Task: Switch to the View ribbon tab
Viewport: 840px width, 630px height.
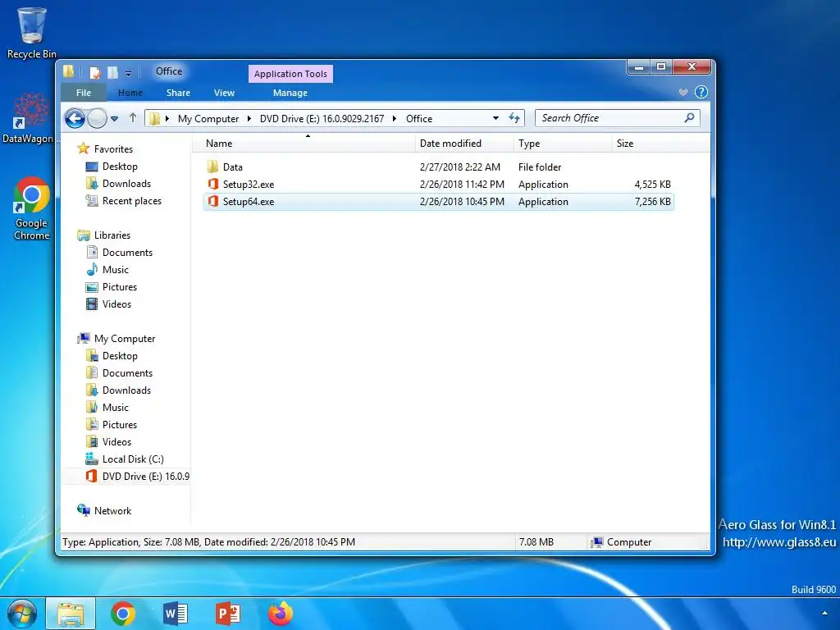Action: [x=224, y=93]
